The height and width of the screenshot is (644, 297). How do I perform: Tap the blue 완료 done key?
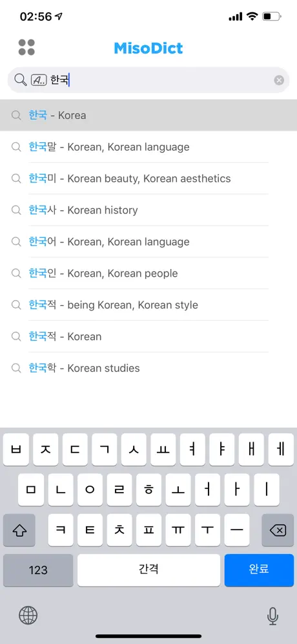pyautogui.click(x=259, y=570)
